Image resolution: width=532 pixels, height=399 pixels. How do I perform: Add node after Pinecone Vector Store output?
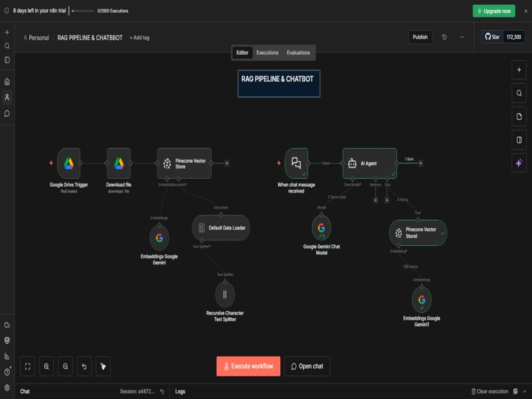(x=227, y=163)
